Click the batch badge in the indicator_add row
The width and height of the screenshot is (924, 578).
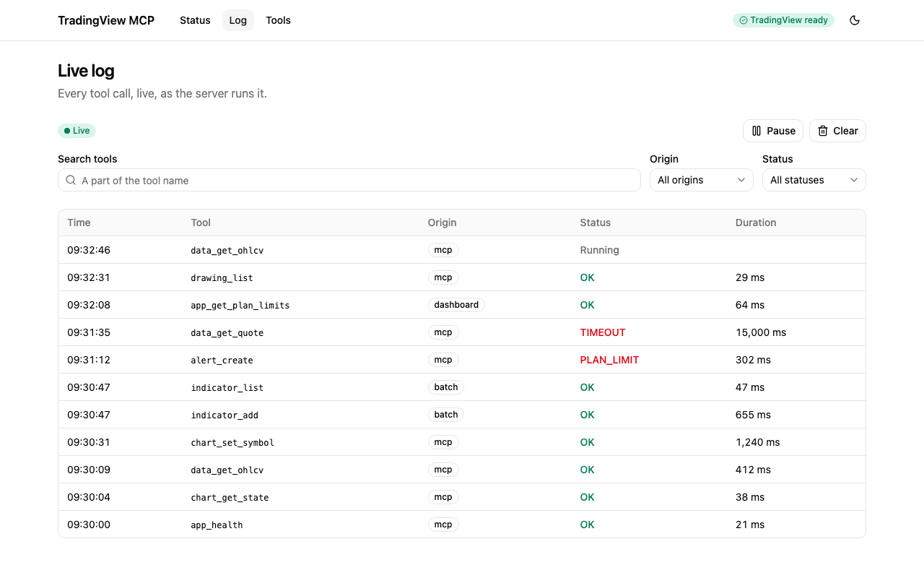click(x=446, y=415)
